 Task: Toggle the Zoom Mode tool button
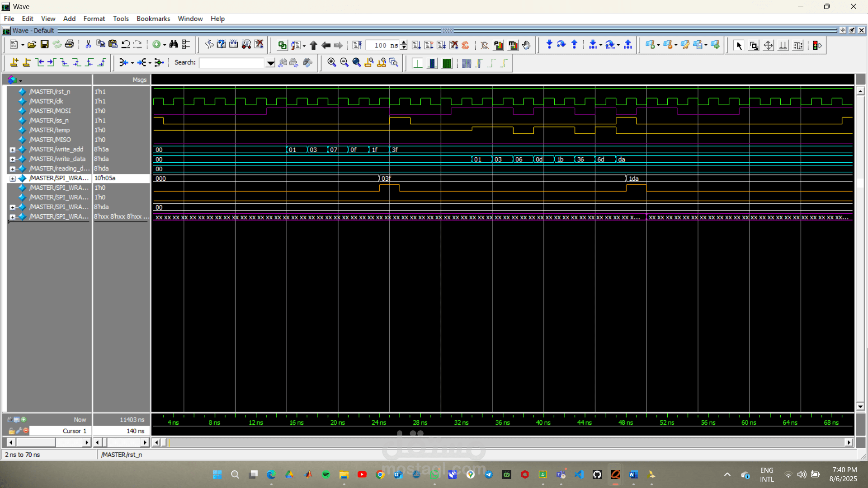click(754, 45)
